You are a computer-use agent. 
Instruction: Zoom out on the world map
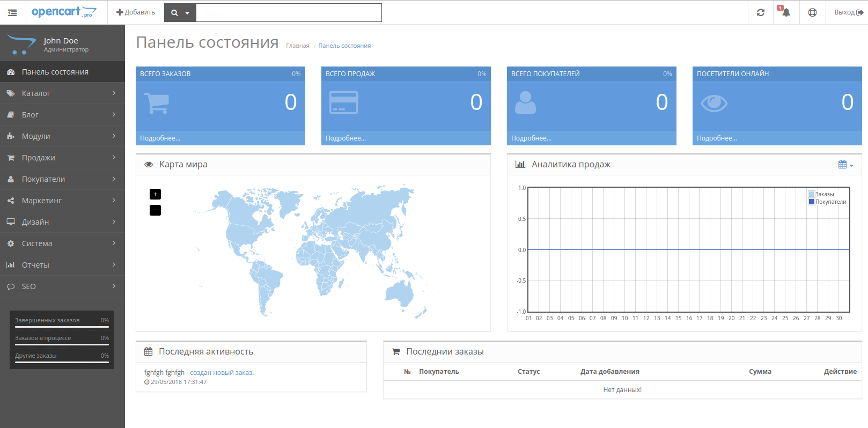click(x=155, y=210)
